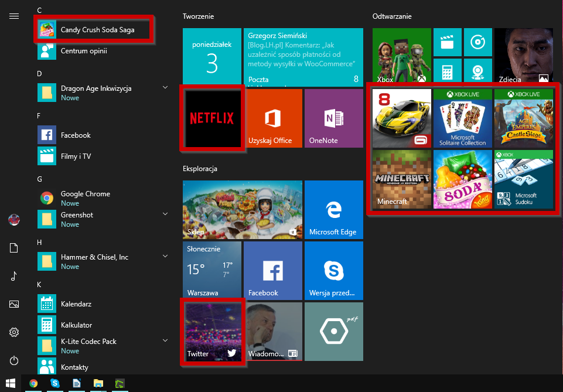Open Greenshot icon on taskbar
This screenshot has width=563, height=392.
coord(119,383)
